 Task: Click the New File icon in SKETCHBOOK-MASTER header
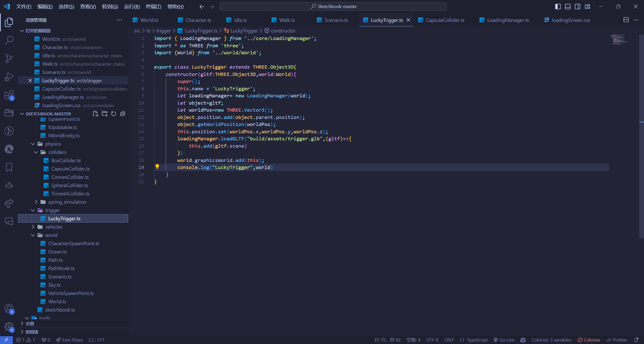[x=95, y=114]
